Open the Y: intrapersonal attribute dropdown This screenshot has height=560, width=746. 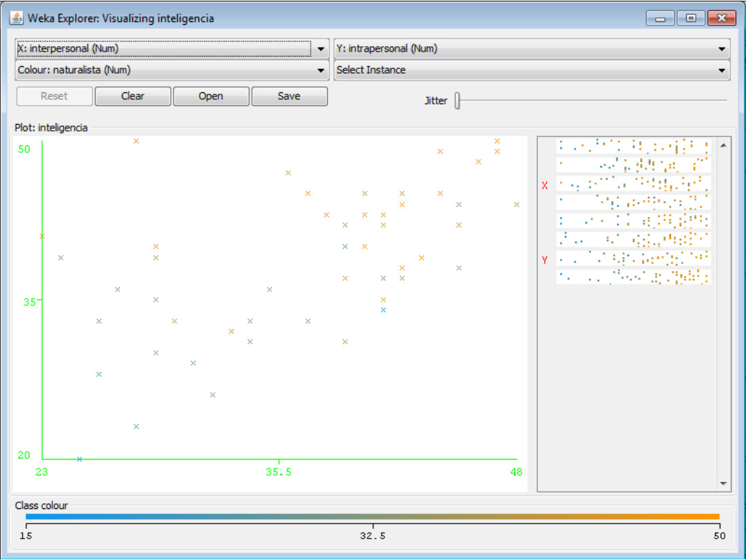point(721,48)
